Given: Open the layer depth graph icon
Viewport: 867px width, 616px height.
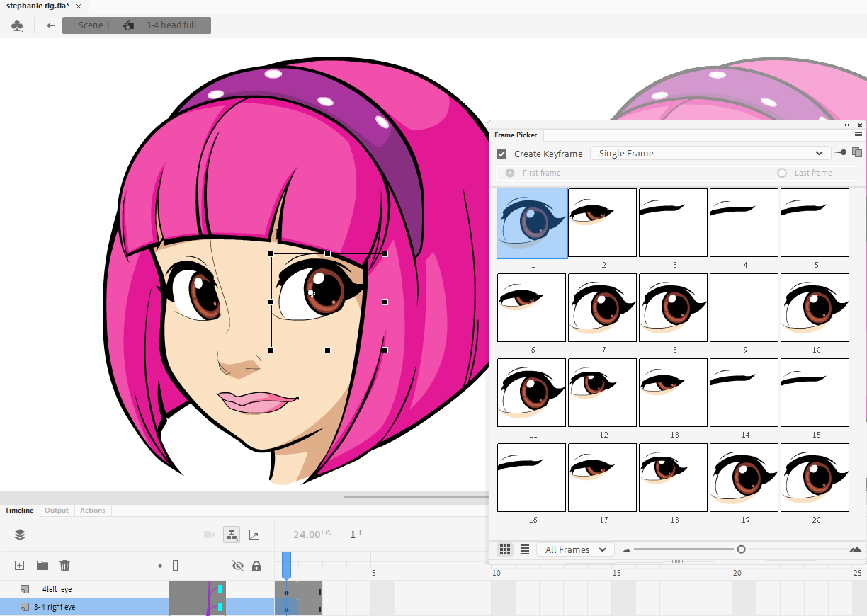Looking at the screenshot, I should (x=254, y=535).
